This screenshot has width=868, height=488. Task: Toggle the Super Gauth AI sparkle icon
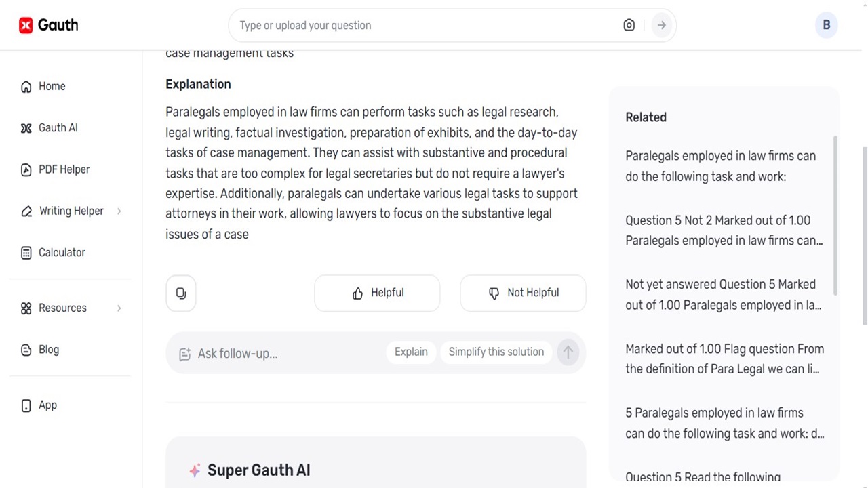[195, 470]
